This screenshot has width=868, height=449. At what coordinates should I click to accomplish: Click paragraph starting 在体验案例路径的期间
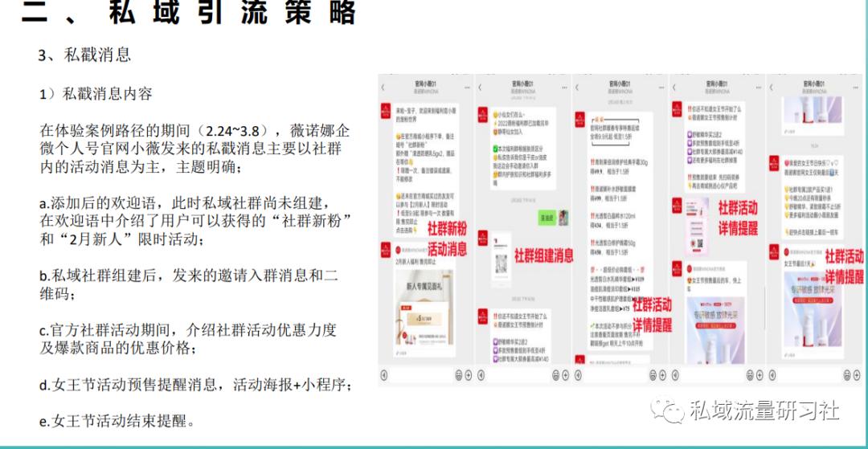[x=194, y=149]
